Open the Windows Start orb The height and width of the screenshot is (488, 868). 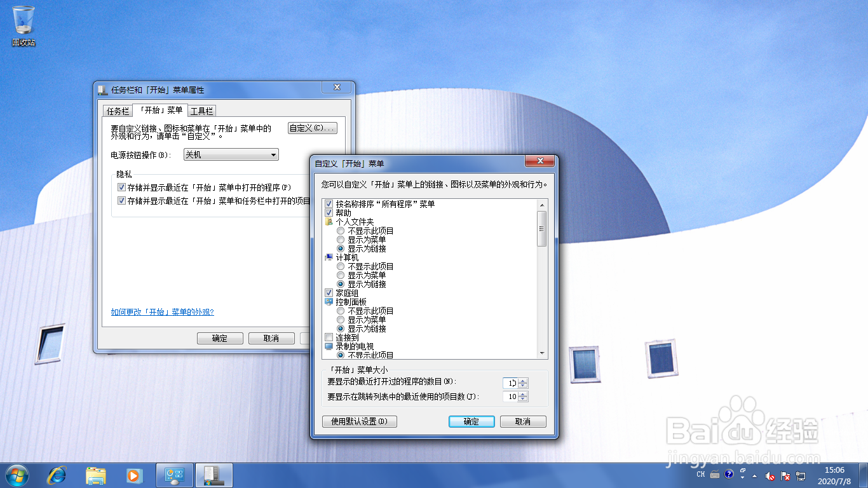coord(17,475)
